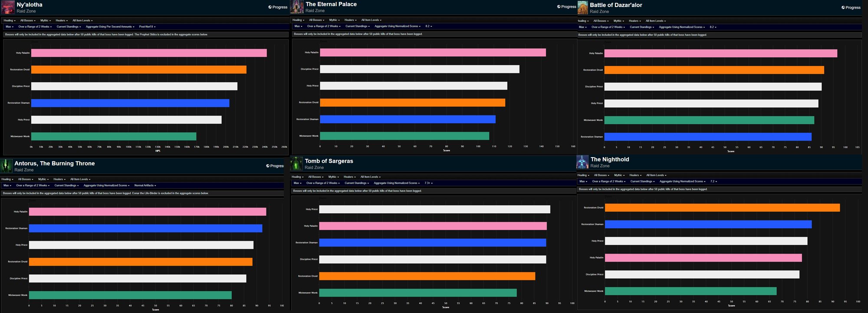Click the "The Nighthold" zone title
The image size is (868, 313).
click(x=610, y=159)
